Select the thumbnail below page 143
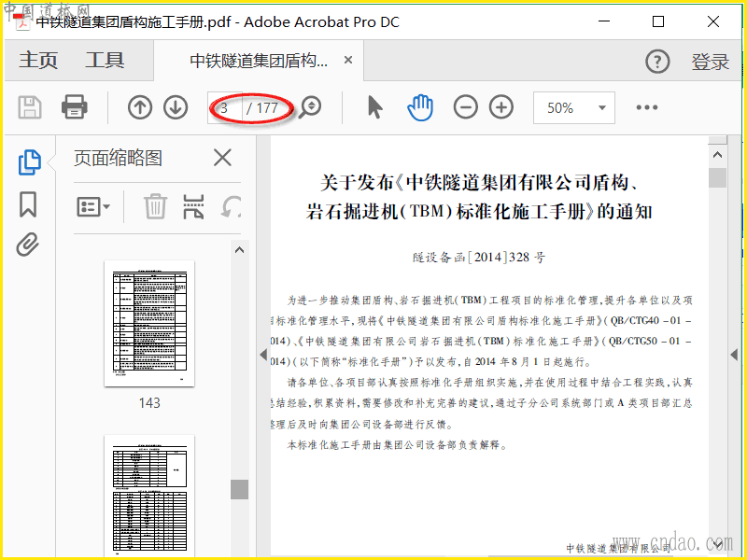 click(149, 496)
